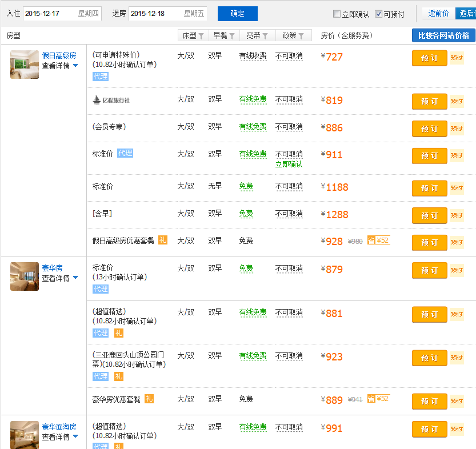The height and width of the screenshot is (449, 476).
Task: Click the 礼 gift icon beside 假日高级房优惠套餐
Action: 163,240
